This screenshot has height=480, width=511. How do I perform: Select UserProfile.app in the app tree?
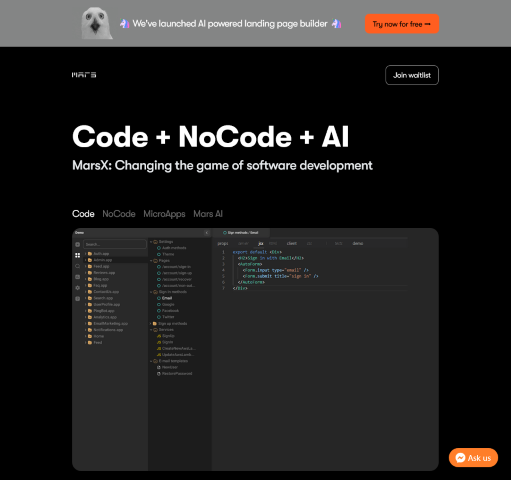[x=106, y=304]
